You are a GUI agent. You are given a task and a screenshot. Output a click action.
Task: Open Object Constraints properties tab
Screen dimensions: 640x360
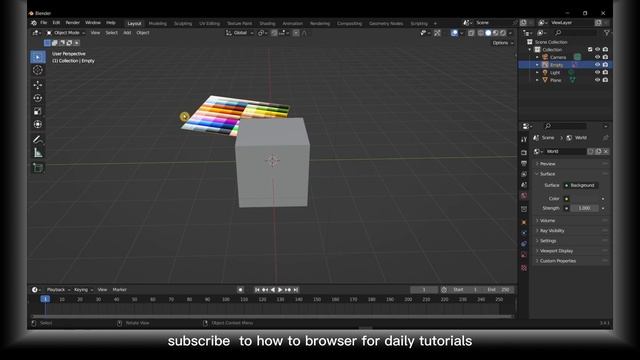point(524,244)
